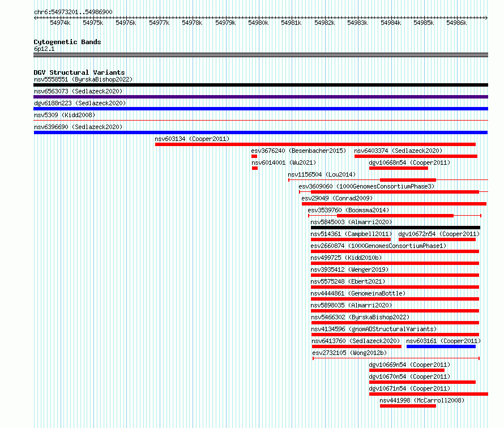Click the red nsv6413760 variant bar
Screen dimensions: 504x428
(x=357, y=346)
